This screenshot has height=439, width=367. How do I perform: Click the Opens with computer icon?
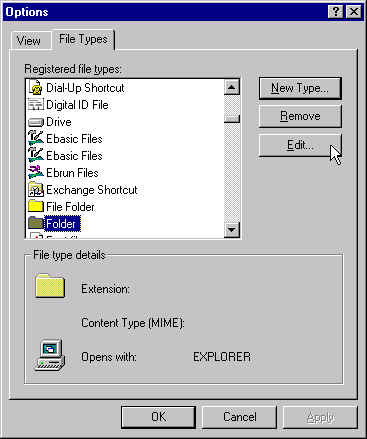coord(50,355)
